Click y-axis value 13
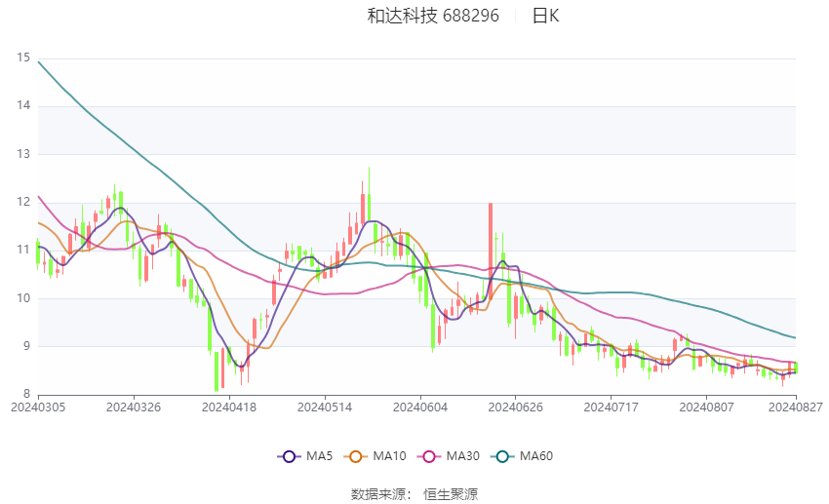829x504 pixels. tap(23, 154)
